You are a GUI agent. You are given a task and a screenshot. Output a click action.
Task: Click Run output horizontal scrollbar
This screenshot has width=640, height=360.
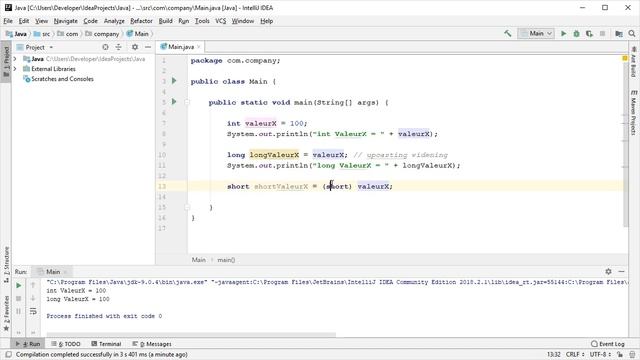pyautogui.click(x=191, y=335)
